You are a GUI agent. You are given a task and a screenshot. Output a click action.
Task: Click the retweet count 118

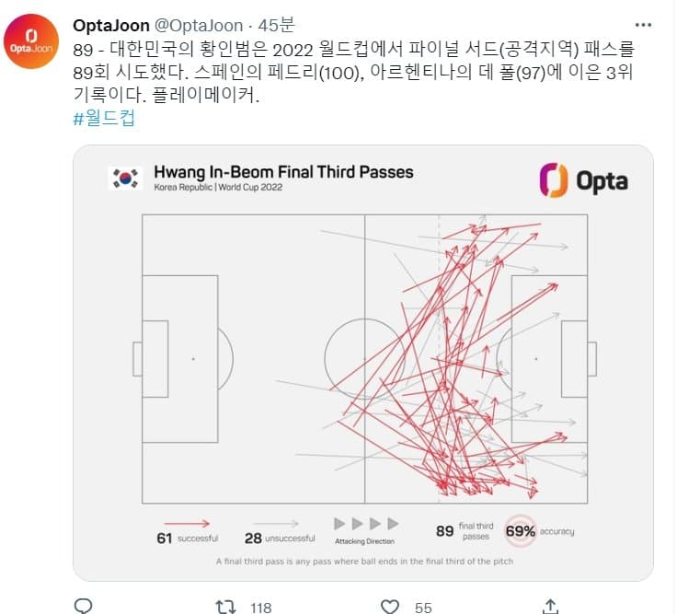(260, 606)
